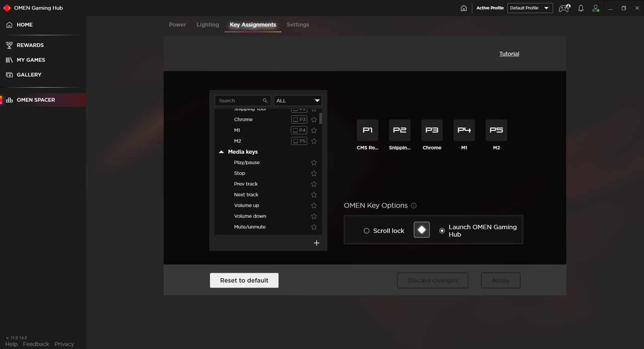Toggle the P3 checkbox beside Chrome
The image size is (644, 349).
click(x=299, y=120)
